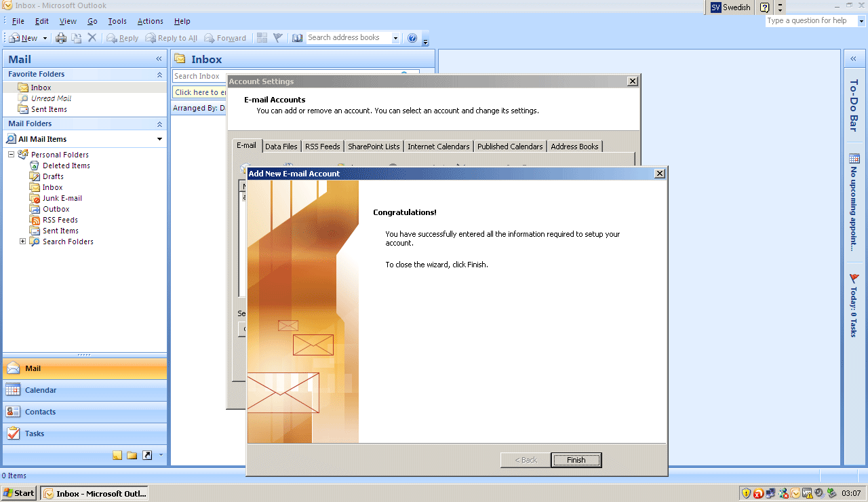This screenshot has width=868, height=502.
Task: Close the Add New E-mail Account dialog
Action: click(660, 174)
